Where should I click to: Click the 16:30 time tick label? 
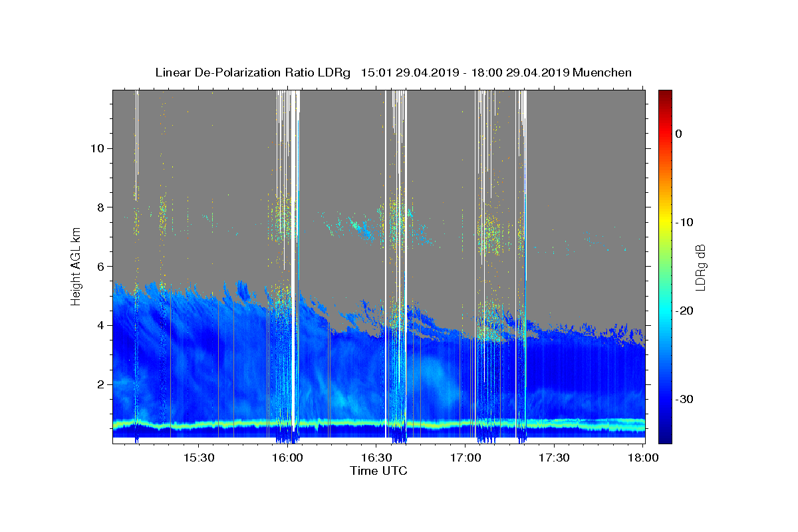coord(376,458)
